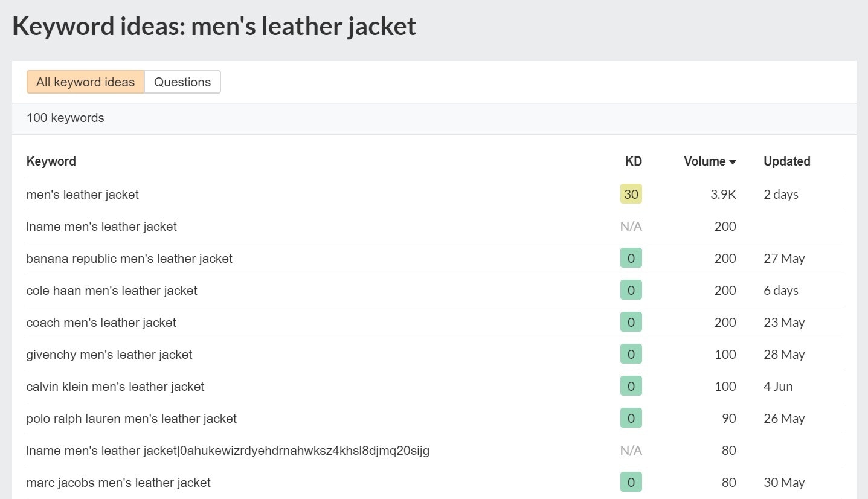Image resolution: width=868 pixels, height=499 pixels.
Task: Click the Updated column header
Action: (786, 161)
